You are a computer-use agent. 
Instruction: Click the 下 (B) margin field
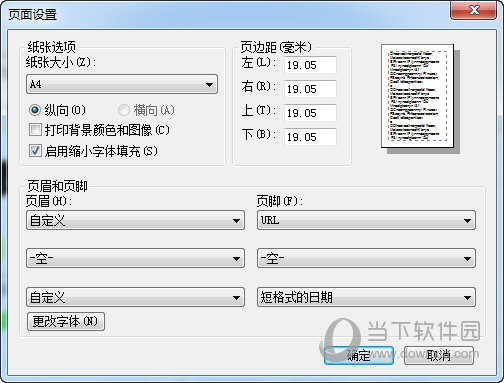pyautogui.click(x=310, y=137)
